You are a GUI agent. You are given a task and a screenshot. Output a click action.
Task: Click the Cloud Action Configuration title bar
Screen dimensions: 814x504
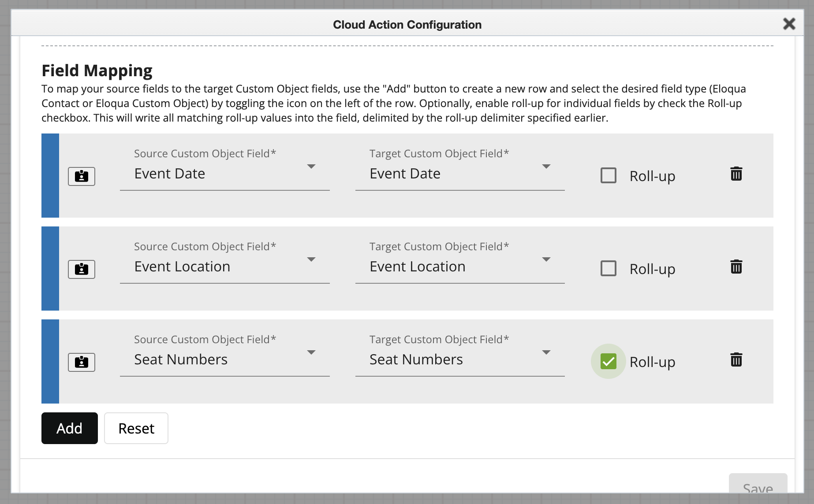407,25
